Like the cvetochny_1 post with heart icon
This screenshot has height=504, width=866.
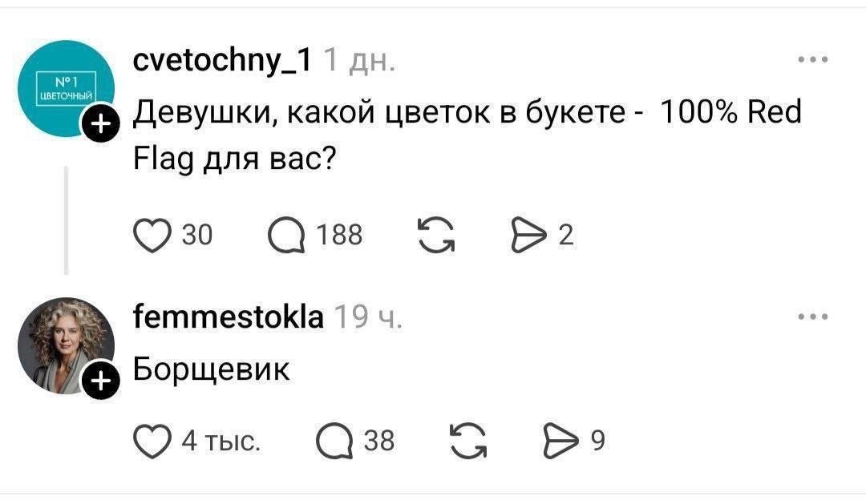tap(152, 236)
